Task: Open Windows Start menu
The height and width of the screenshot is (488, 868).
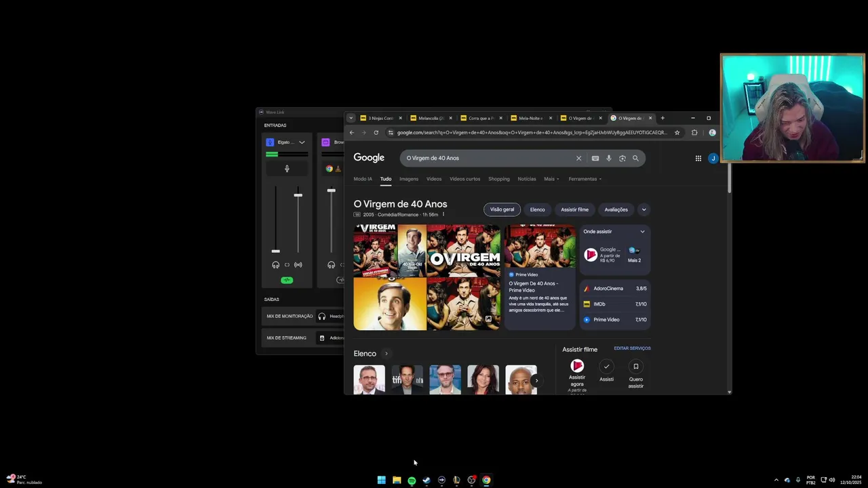Action: pyautogui.click(x=382, y=480)
